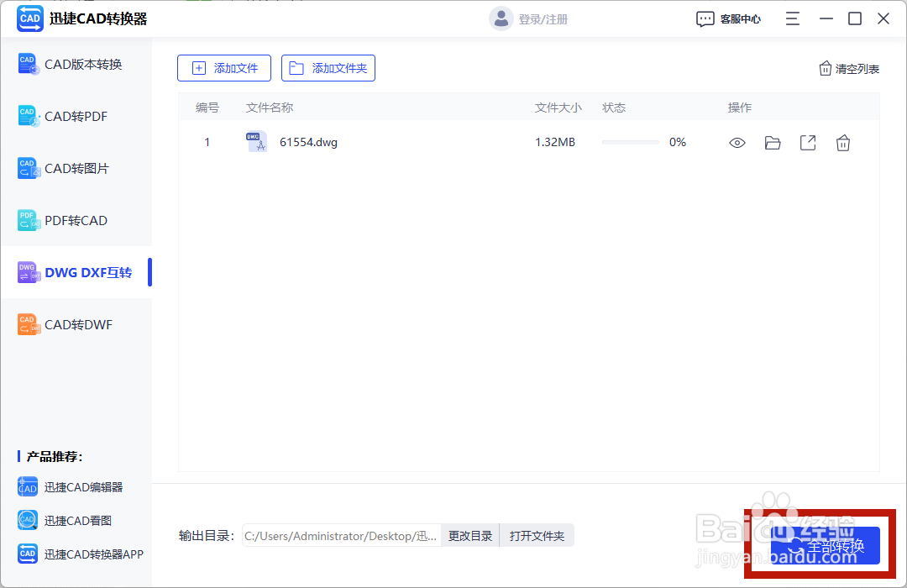Click the 0% conversion progress bar
This screenshot has width=907, height=588.
[x=631, y=143]
